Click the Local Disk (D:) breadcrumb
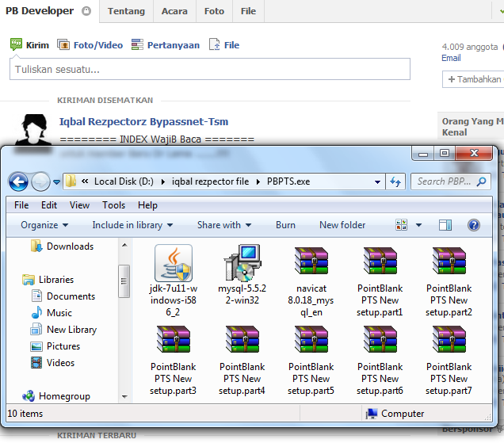 coord(124,181)
